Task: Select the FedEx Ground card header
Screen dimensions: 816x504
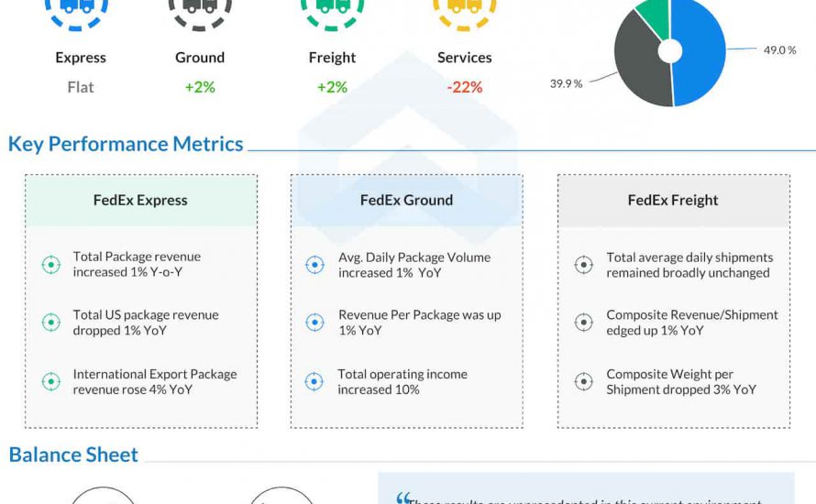Action: point(406,200)
